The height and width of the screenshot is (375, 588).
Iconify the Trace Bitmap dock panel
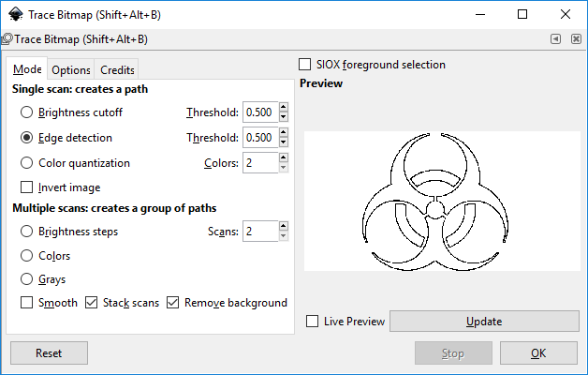point(555,38)
